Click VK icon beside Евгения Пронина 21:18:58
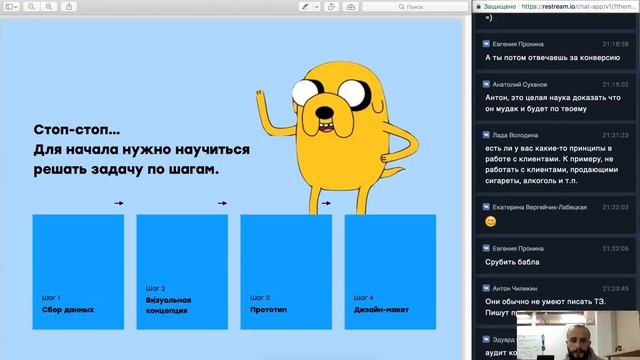The image size is (640, 360). click(486, 43)
